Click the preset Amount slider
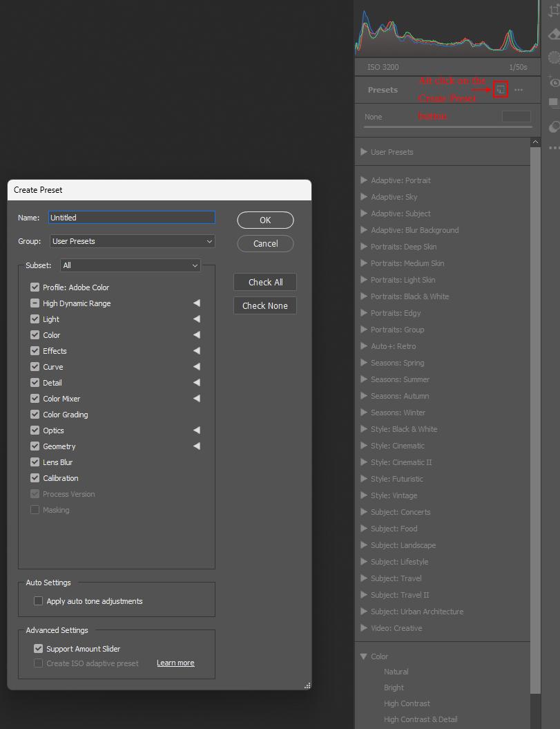 [515, 117]
